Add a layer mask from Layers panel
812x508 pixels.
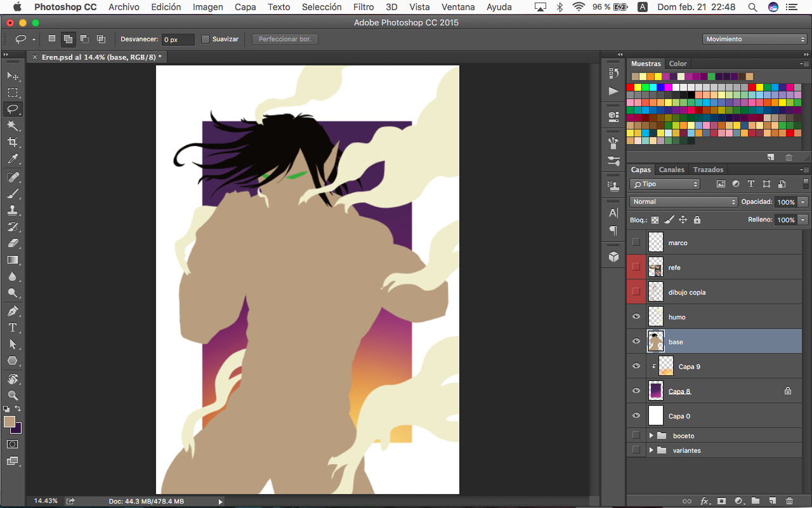(721, 501)
